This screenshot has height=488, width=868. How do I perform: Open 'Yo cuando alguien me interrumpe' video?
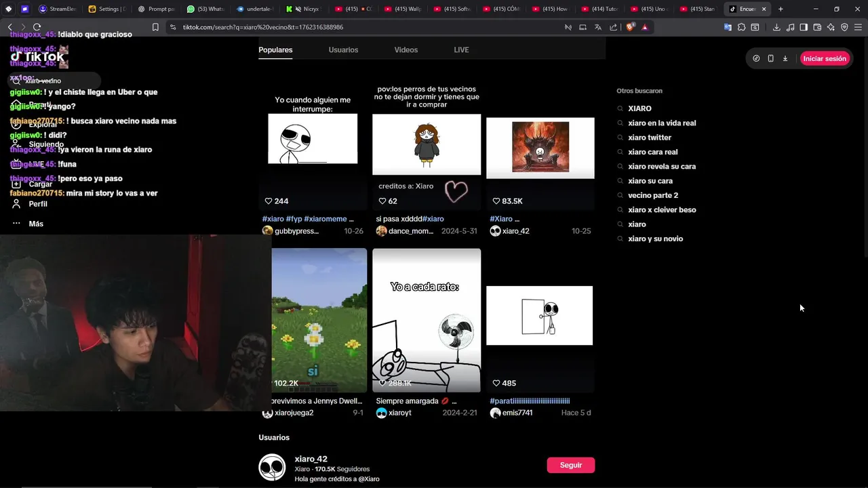(x=313, y=138)
